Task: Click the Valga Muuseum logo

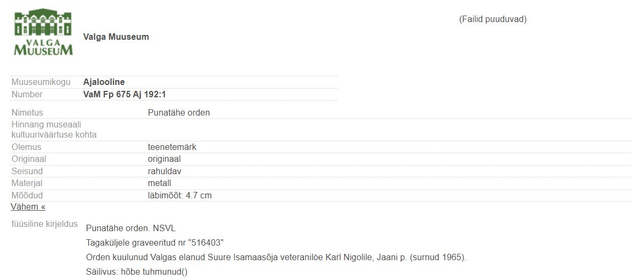Action: (x=43, y=32)
